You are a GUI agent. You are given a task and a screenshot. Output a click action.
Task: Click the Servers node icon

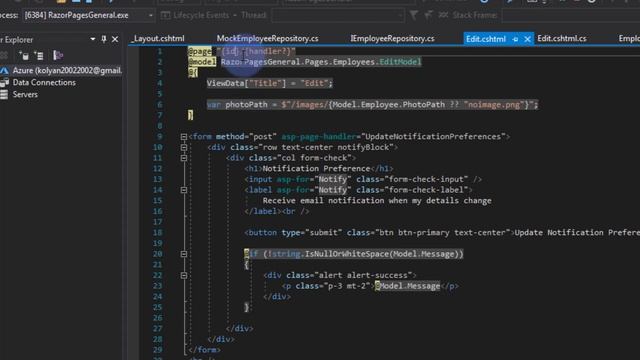[x=4, y=94]
